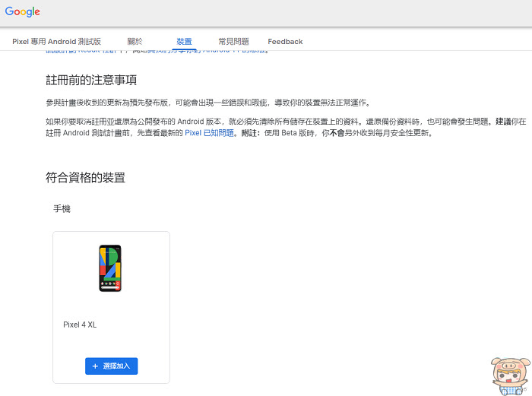532x396 pixels.
Task: Open the Pixel 已知問題 link
Action: tap(209, 133)
